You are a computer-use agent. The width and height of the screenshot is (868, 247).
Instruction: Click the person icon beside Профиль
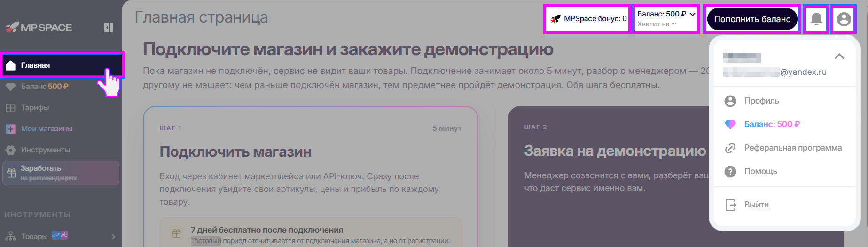(x=730, y=101)
